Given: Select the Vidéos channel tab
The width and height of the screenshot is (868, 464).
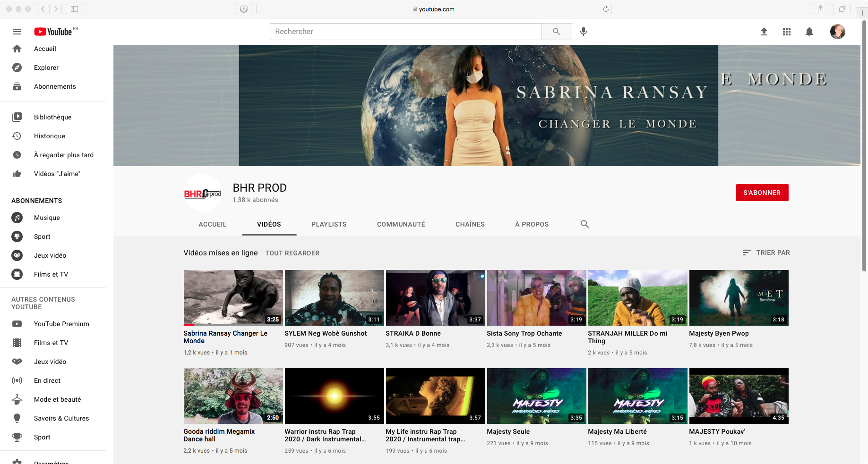Looking at the screenshot, I should 269,224.
